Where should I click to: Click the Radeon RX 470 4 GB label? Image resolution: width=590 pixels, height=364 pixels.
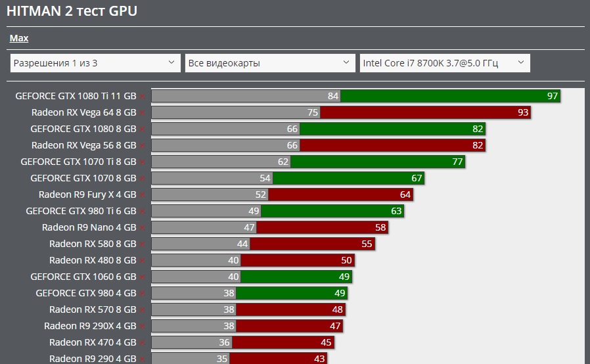[x=93, y=342]
